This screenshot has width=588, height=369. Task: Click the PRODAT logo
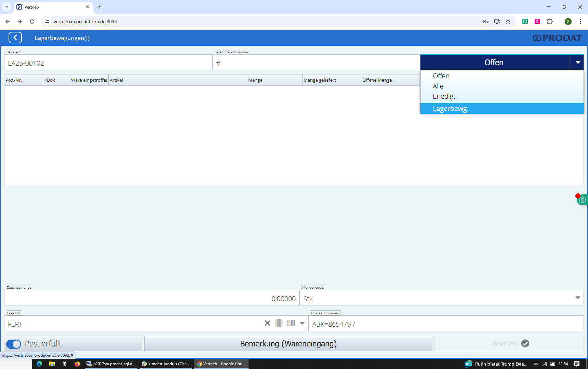557,38
